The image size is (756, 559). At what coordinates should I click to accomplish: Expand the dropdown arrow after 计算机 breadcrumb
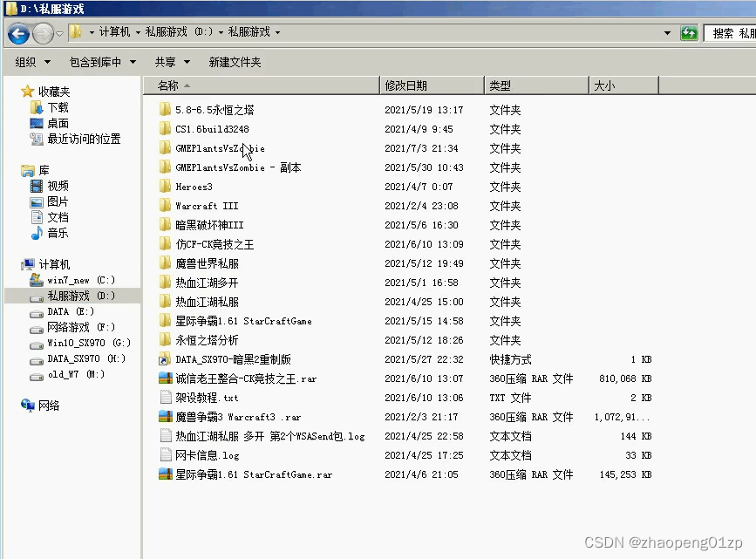(x=138, y=32)
